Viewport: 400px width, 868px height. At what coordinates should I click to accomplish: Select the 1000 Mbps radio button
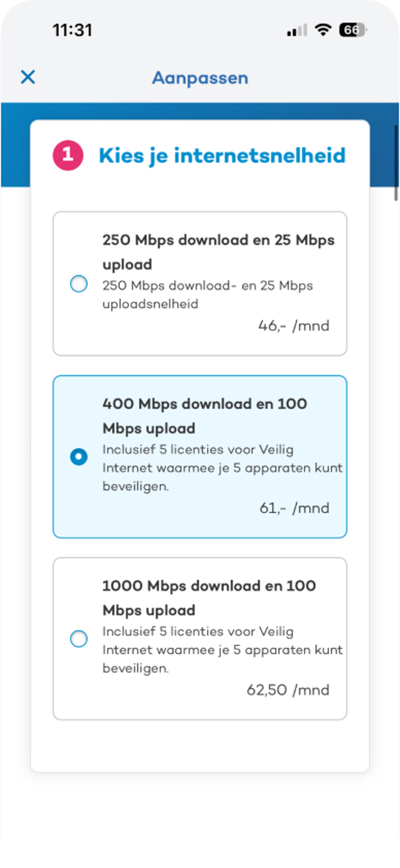[x=79, y=639]
